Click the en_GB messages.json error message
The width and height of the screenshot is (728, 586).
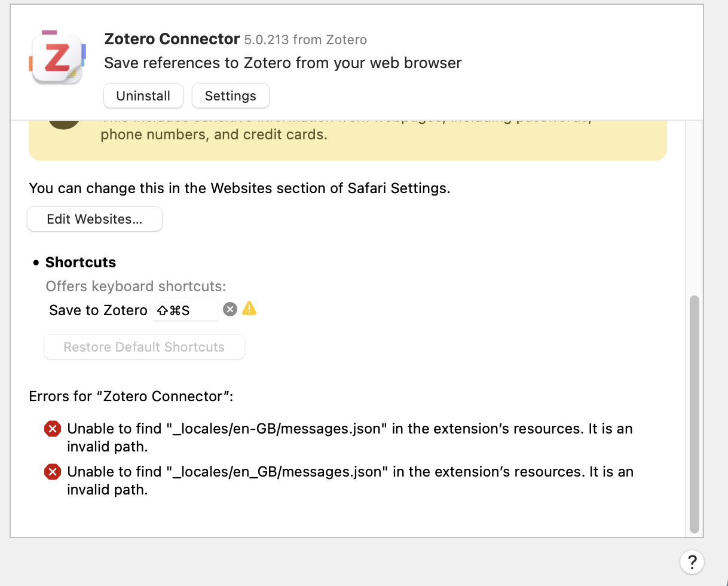[x=350, y=481]
